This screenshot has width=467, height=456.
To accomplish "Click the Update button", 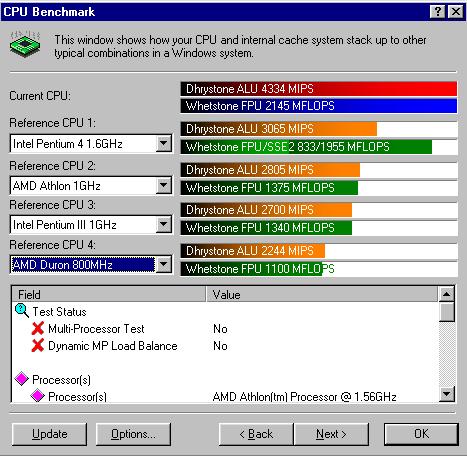I will [49, 434].
